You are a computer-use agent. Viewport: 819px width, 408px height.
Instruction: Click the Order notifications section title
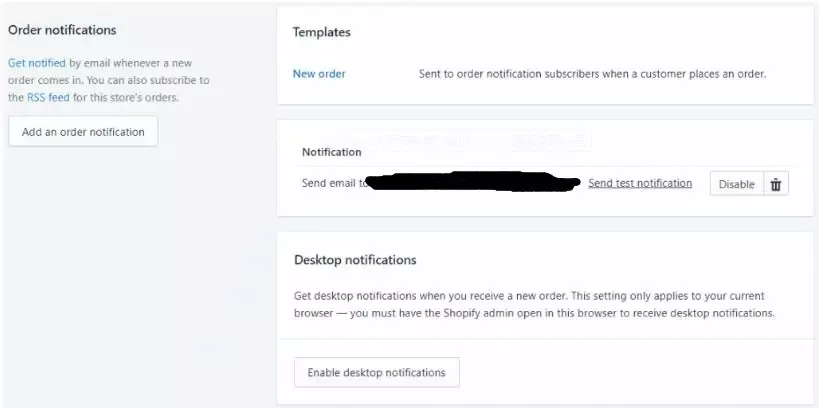click(62, 30)
